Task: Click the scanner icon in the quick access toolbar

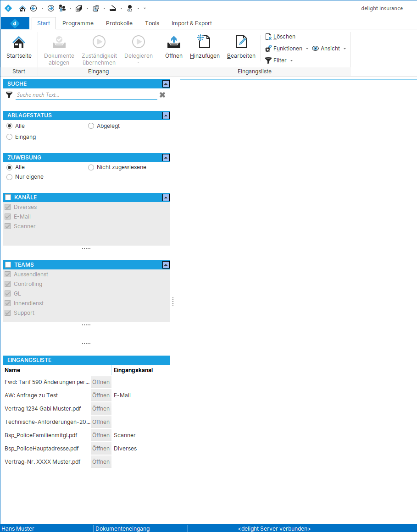Action: [113, 8]
